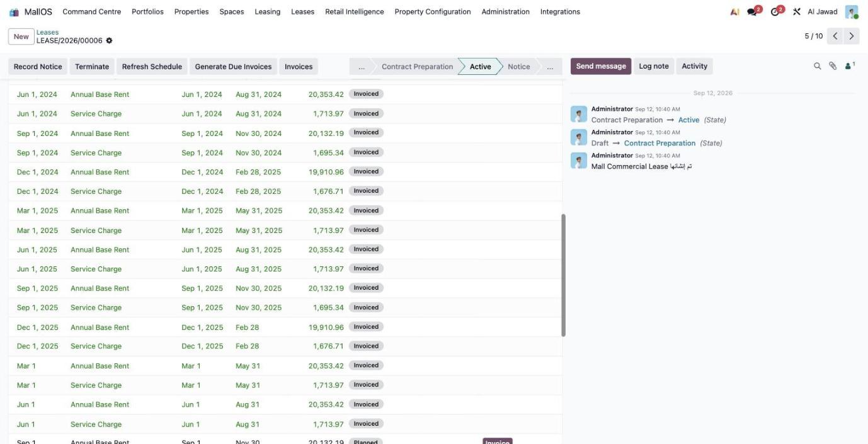Open the Properties menu
The height and width of the screenshot is (444, 868).
click(191, 12)
